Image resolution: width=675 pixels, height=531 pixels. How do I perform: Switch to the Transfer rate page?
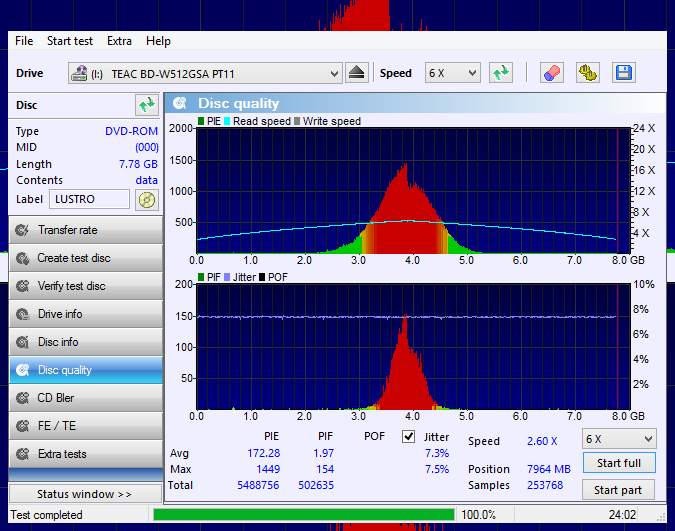pyautogui.click(x=86, y=230)
